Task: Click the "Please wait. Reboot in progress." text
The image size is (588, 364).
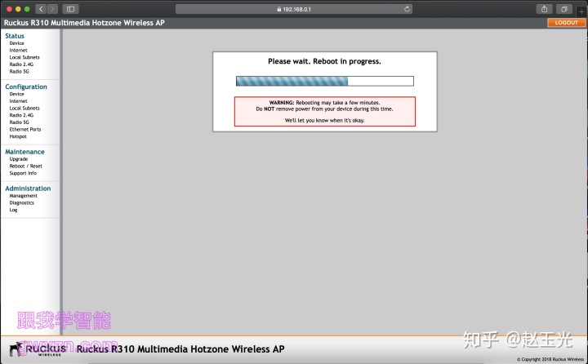Action: pos(324,61)
